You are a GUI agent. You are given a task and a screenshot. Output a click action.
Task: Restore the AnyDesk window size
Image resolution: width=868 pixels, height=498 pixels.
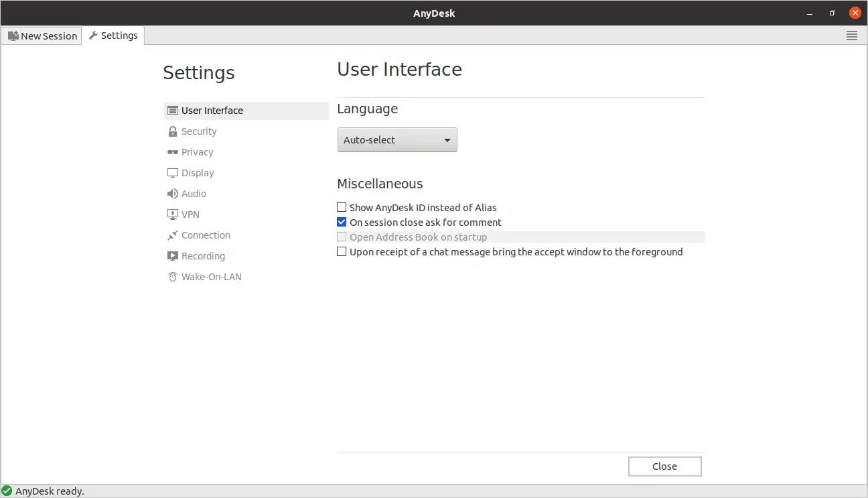(832, 13)
